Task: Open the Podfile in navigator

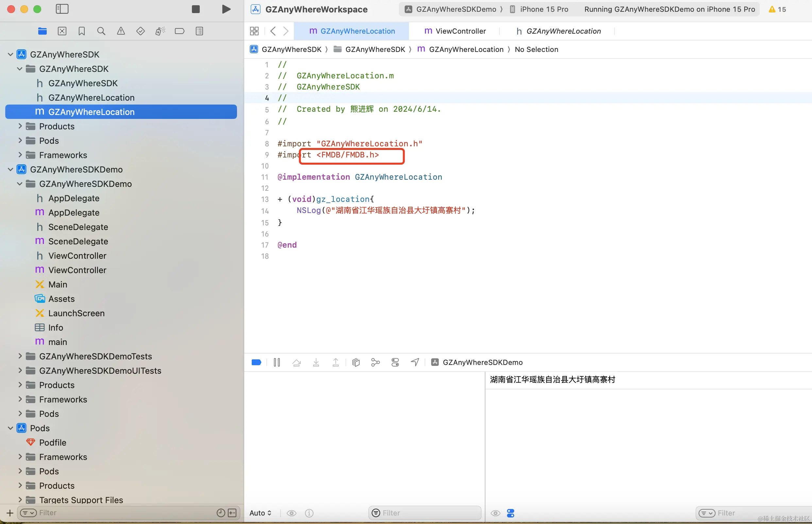Action: click(x=52, y=443)
